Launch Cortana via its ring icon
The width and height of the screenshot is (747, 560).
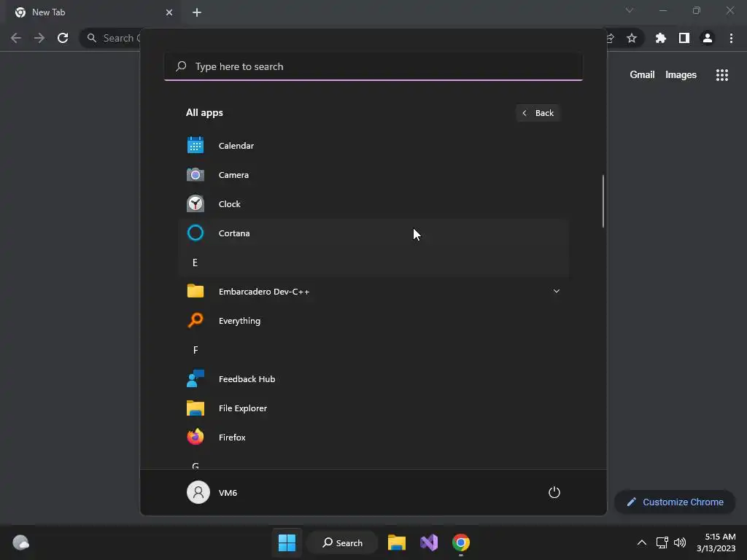click(x=196, y=233)
